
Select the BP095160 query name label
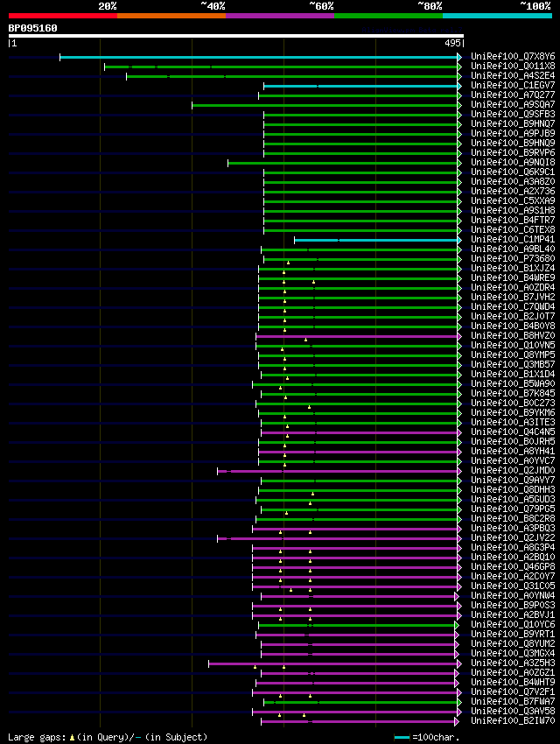[x=32, y=28]
